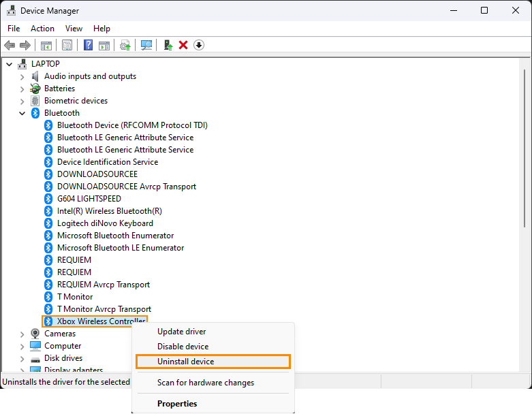Click Scan for hardware changes monitor icon
Viewport: 532px width, 414px height.
[x=146, y=45]
